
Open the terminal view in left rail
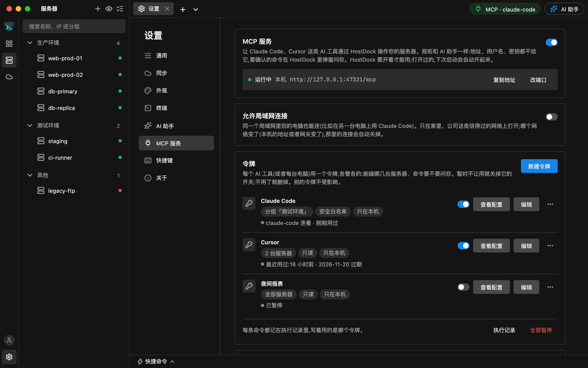[9, 27]
